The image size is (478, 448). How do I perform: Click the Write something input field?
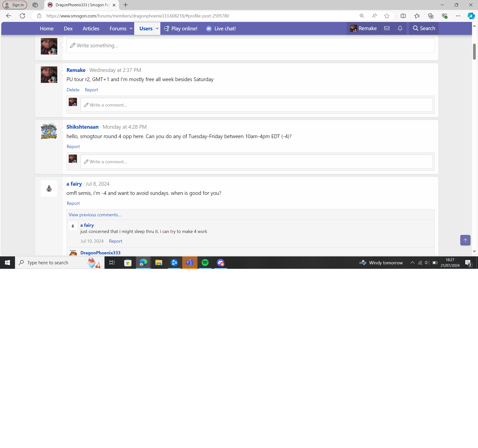point(250,46)
